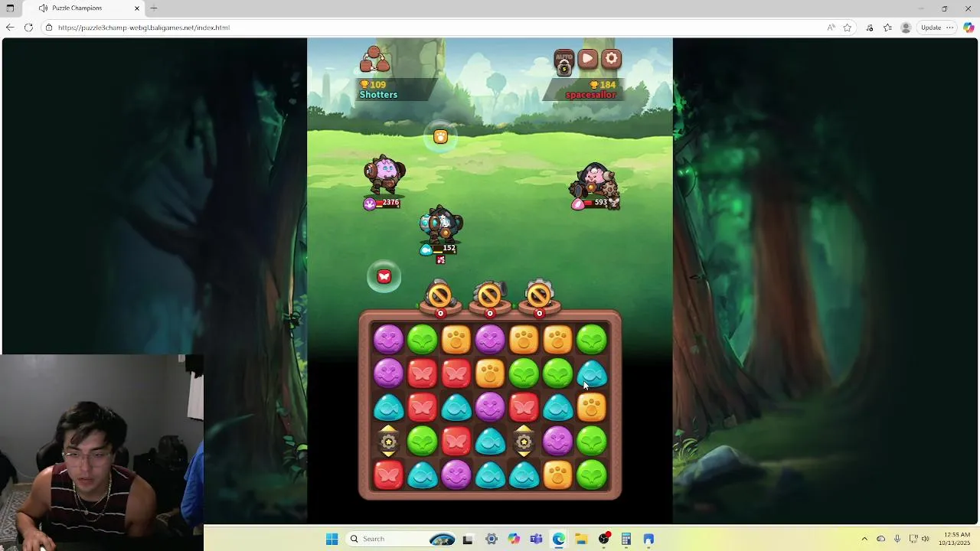
Task: Open browser extensions menu
Action: (870, 28)
